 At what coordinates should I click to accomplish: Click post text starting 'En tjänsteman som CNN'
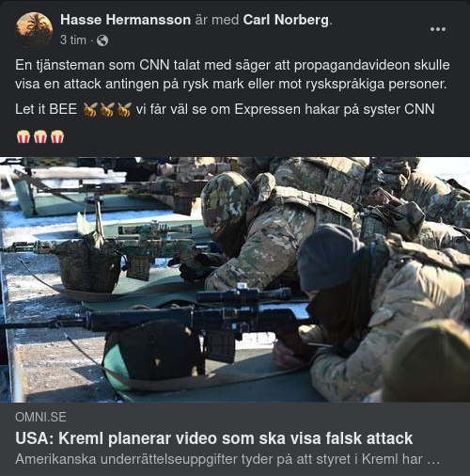coord(232,74)
